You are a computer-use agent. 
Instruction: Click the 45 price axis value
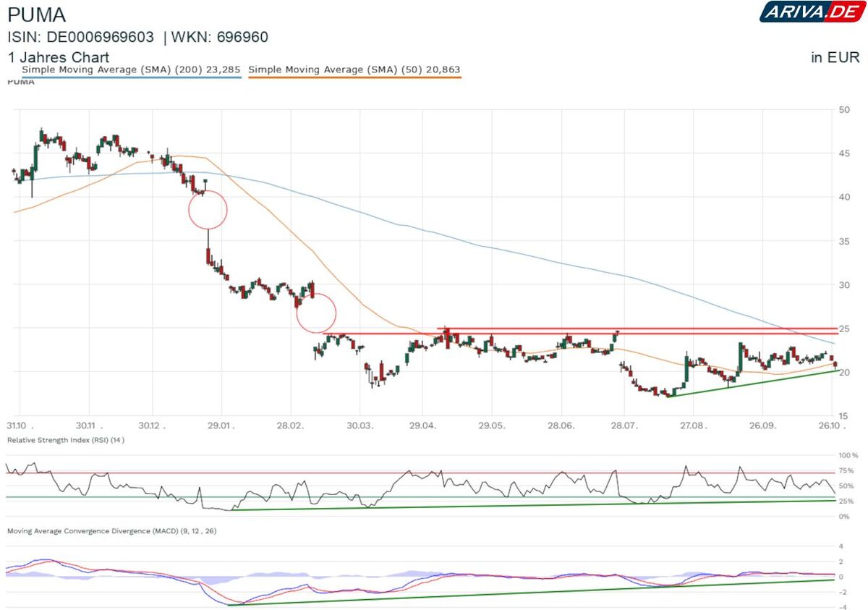pyautogui.click(x=843, y=153)
